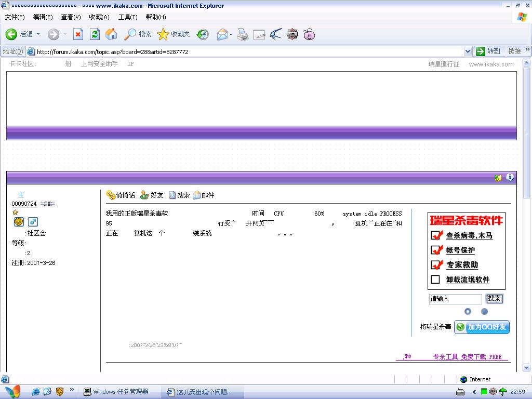Click the vertical scrollbar thumb
This screenshot has height=399, width=532.
click(526, 132)
